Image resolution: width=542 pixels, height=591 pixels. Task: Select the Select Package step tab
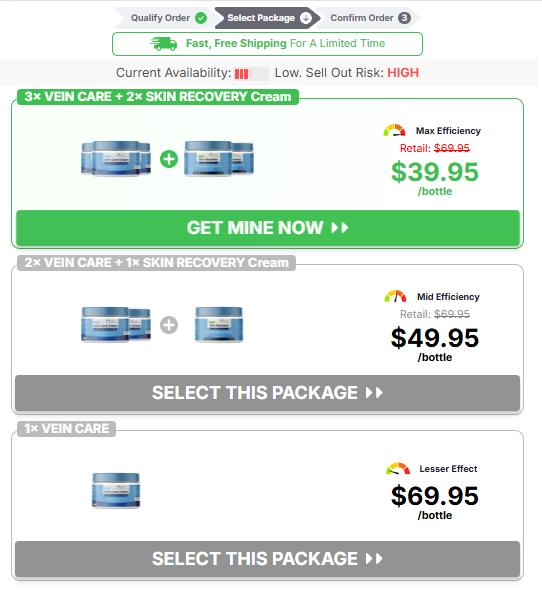267,18
